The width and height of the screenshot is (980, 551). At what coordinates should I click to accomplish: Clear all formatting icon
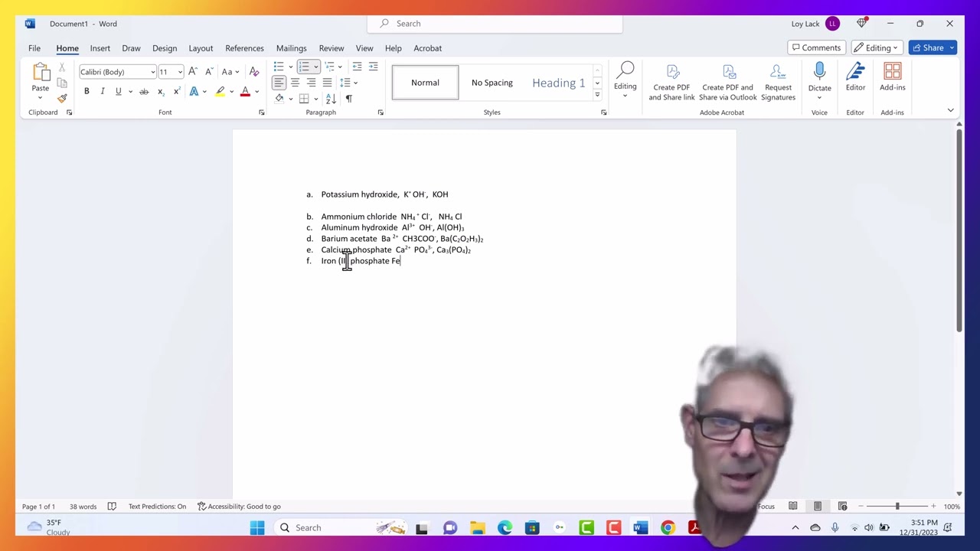click(254, 71)
